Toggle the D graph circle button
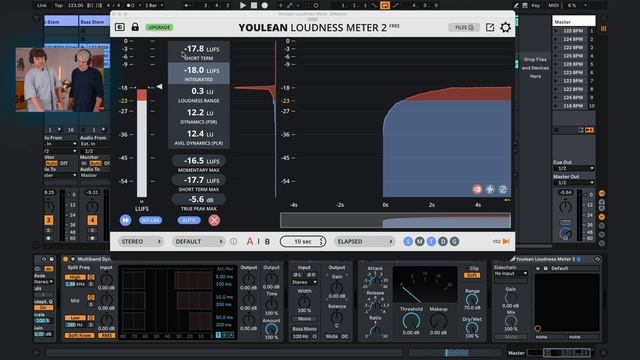640x360 pixels. (443, 242)
